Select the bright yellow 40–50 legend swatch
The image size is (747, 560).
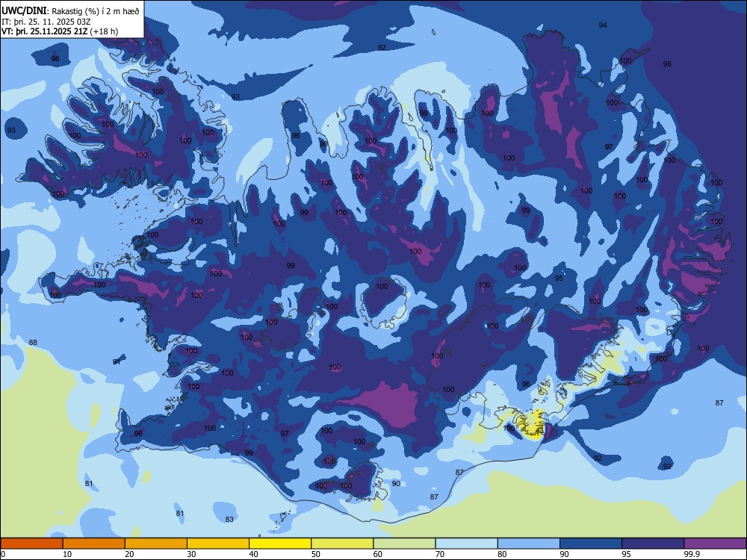pyautogui.click(x=280, y=544)
